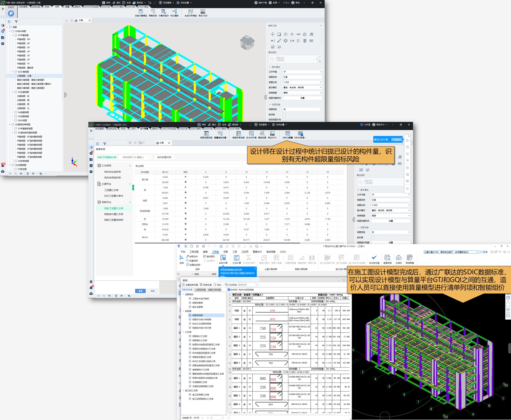
Task: Collapse the 03立面视图 tree node
Action: [x=12, y=92]
